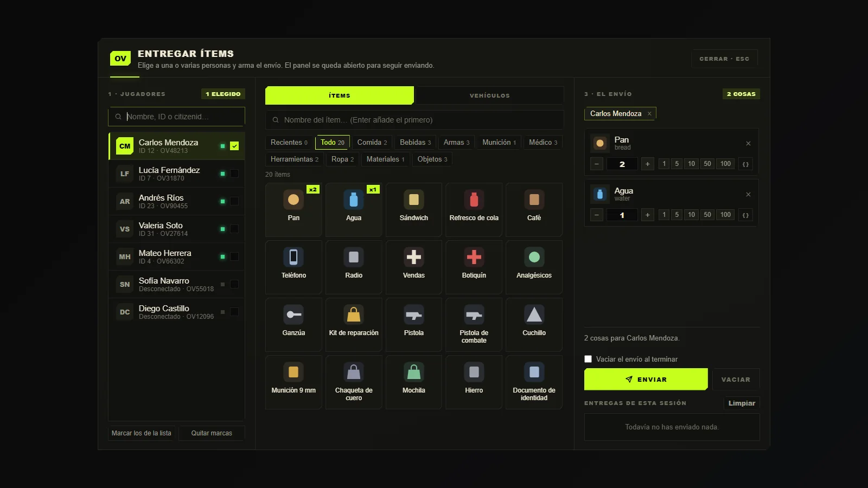
Task: Decrease Agua quantity with minus button
Action: click(x=597, y=215)
